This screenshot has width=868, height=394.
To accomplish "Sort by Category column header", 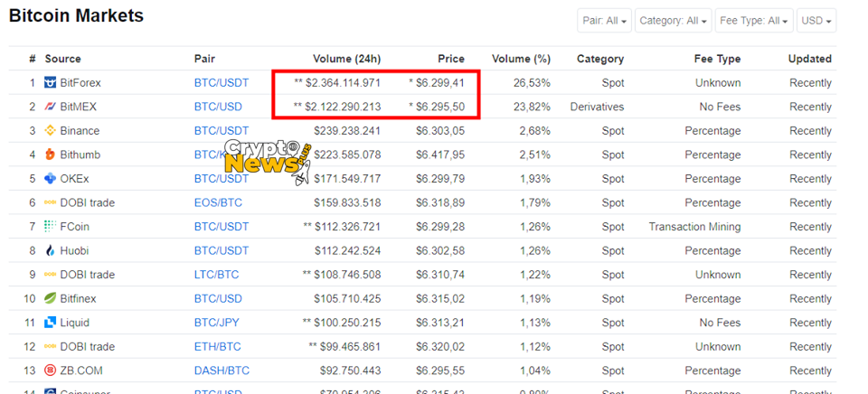I will pyautogui.click(x=600, y=59).
